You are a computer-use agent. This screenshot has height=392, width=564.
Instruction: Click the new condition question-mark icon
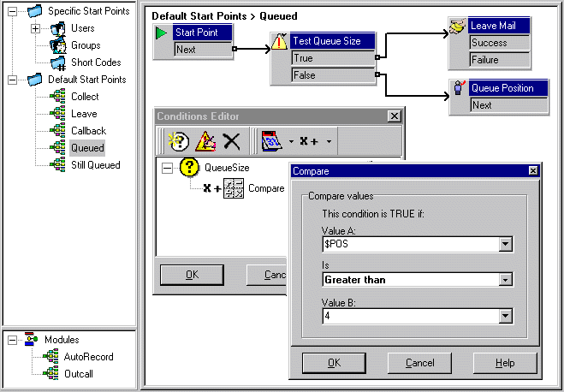(x=179, y=141)
